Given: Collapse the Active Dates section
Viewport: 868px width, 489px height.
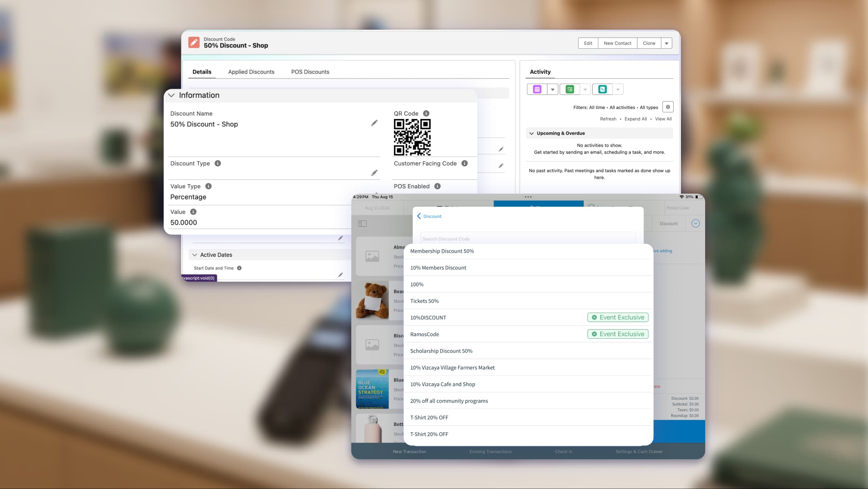Looking at the screenshot, I should click(x=194, y=254).
